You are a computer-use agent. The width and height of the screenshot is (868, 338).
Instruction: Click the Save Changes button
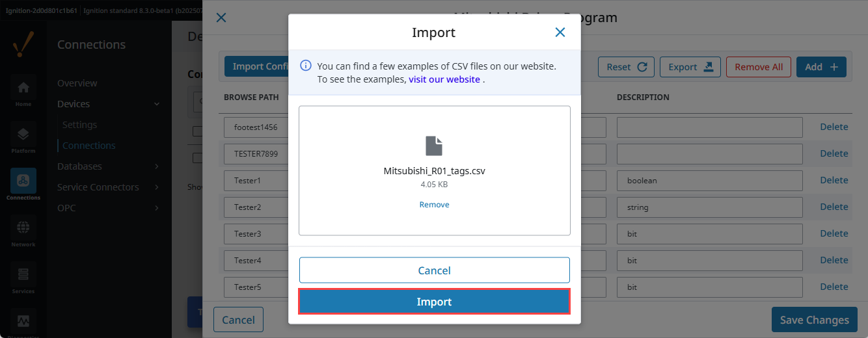click(814, 320)
